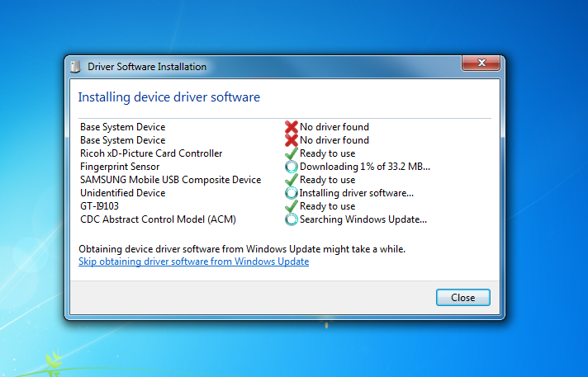Click the 'Driver Software Installation' title text
The height and width of the screenshot is (377, 588).
(147, 67)
